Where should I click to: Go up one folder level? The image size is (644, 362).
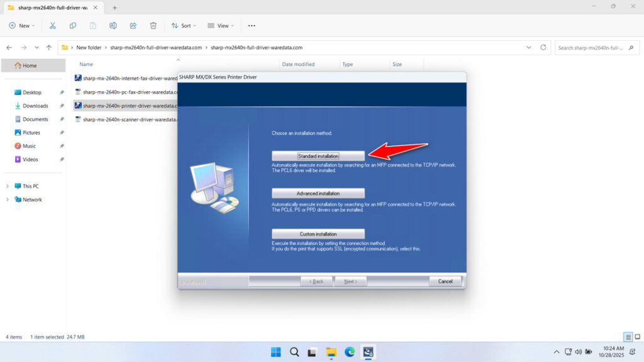click(49, 48)
